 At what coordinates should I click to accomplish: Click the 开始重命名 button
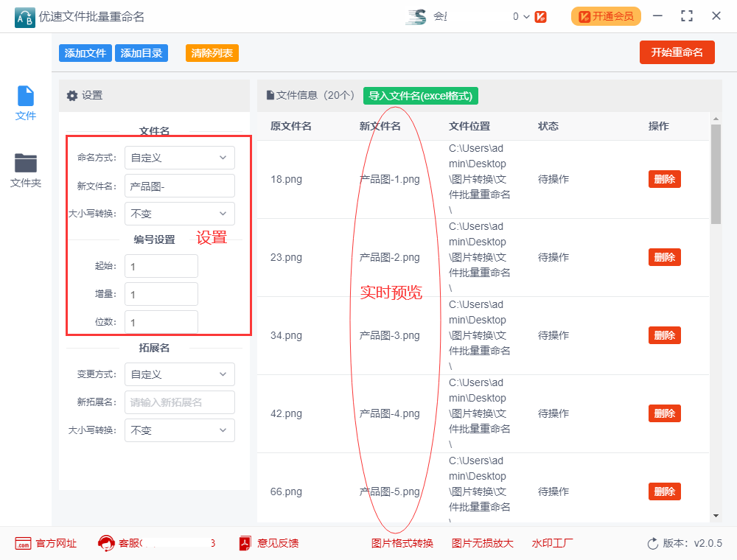[677, 52]
